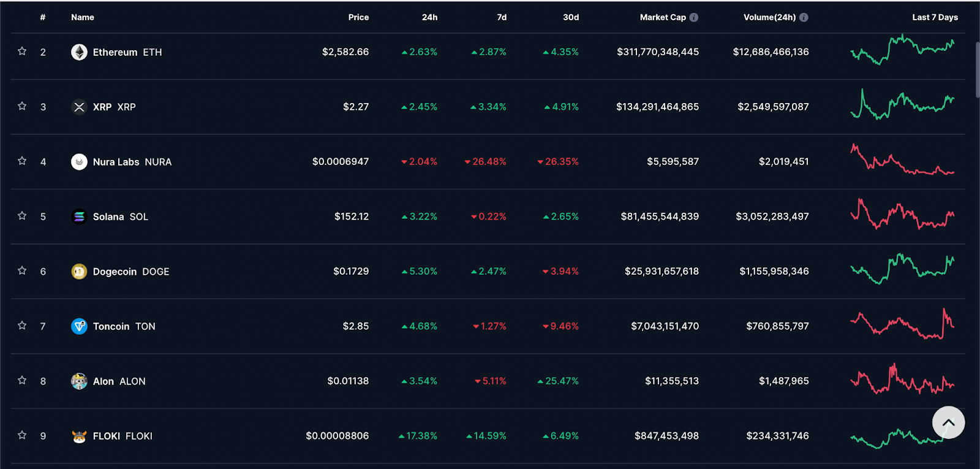Click the Toncoin coin logo

[79, 326]
